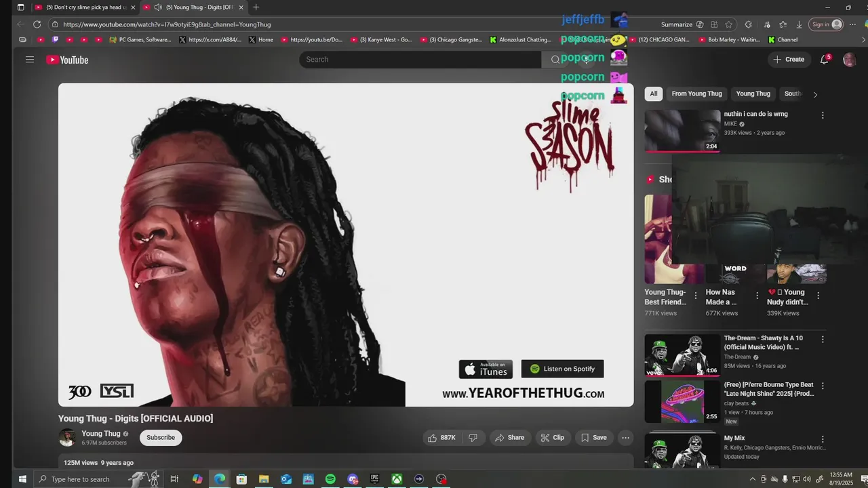Open more actions ellipsis under video

[625, 438]
